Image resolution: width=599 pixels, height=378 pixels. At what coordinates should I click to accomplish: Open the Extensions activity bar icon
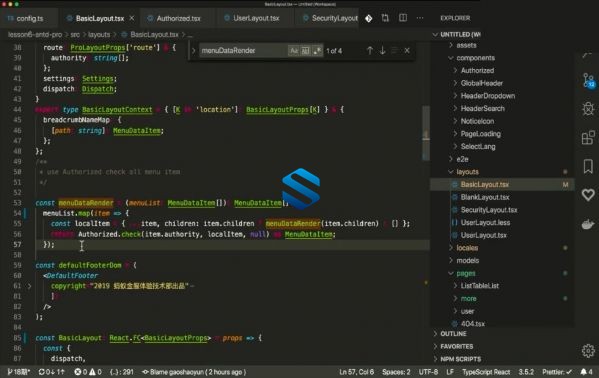pyautogui.click(x=588, y=138)
